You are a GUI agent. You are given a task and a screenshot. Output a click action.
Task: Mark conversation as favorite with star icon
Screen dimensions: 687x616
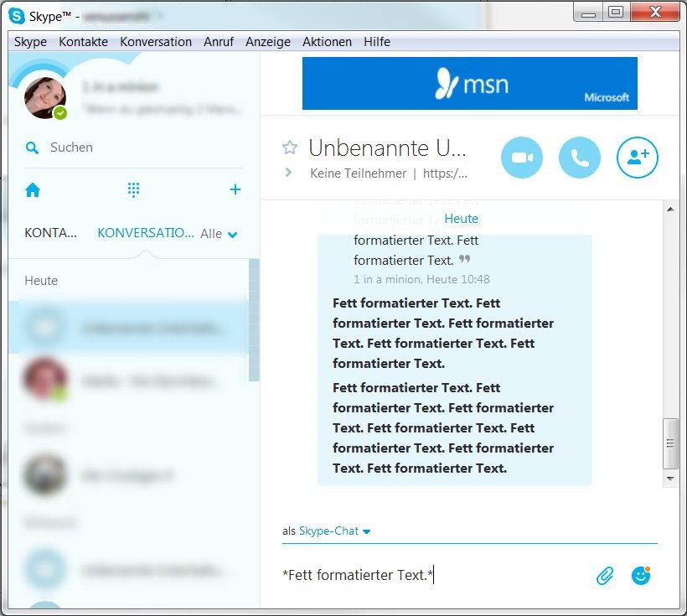(x=290, y=148)
